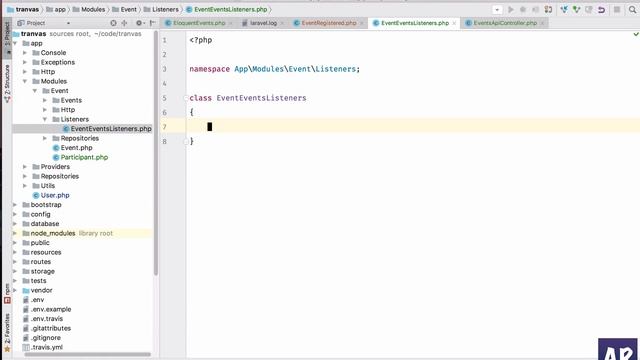Toggle the Structure tool window side tab
The width and height of the screenshot is (640, 360).
[x=7, y=83]
